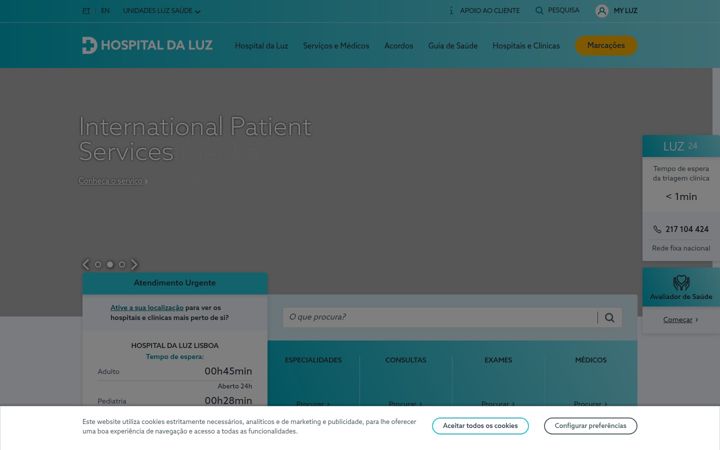This screenshot has height=450, width=720.
Task: Open the Médicos tile
Action: point(591,373)
